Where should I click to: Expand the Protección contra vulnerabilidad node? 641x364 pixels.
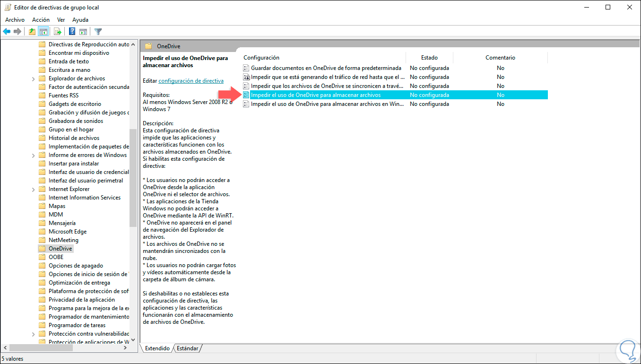coord(33,334)
